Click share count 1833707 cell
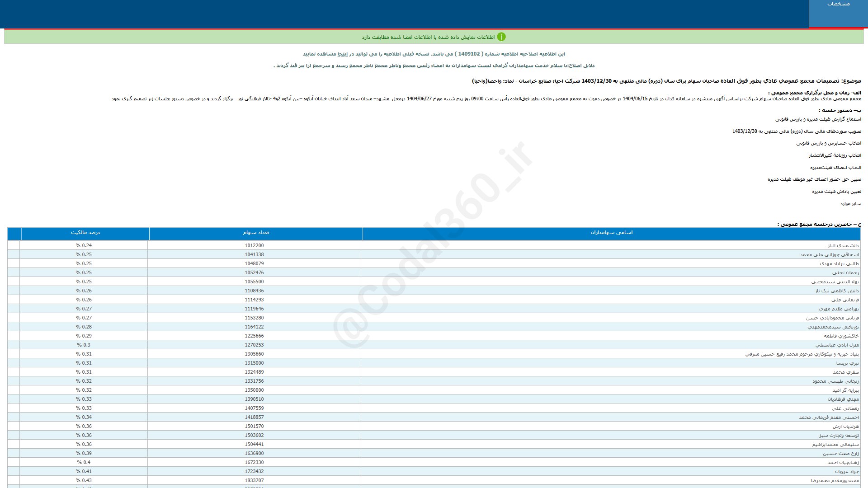868x488 pixels. click(x=254, y=481)
